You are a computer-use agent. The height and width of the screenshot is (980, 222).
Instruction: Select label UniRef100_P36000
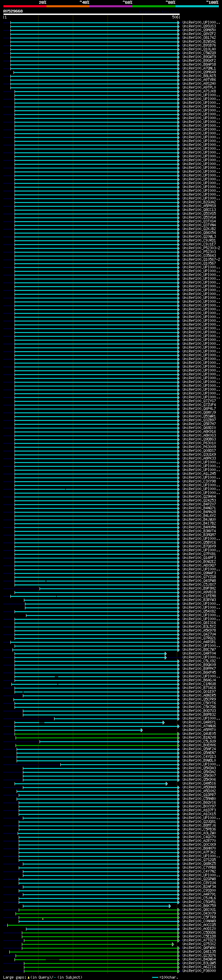pos(199,971)
